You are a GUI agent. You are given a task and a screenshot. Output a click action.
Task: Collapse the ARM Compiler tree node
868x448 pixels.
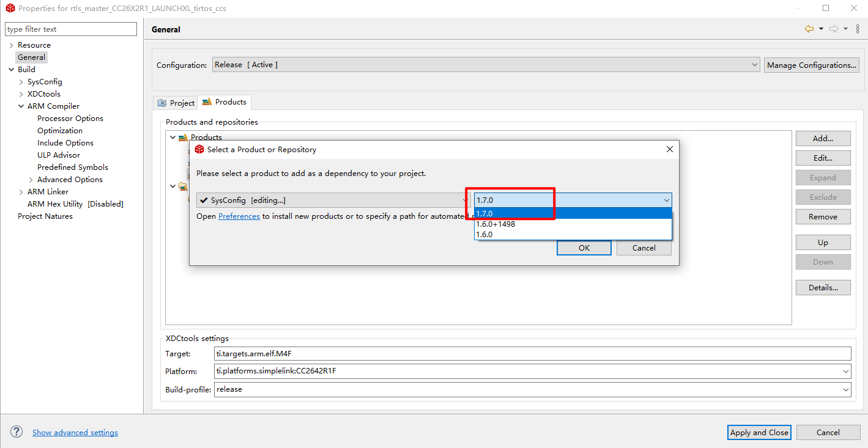point(21,106)
